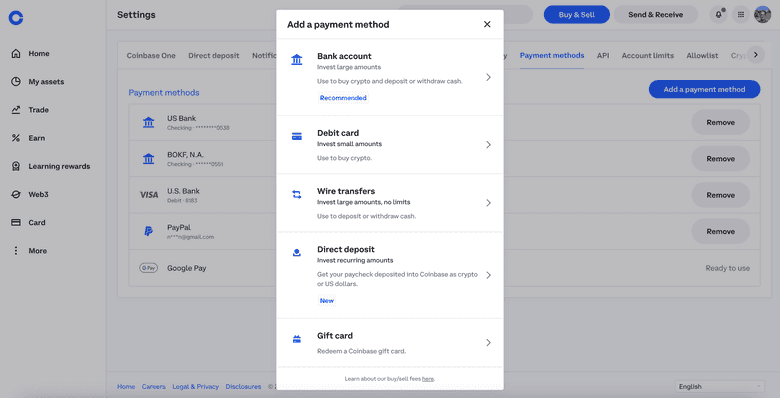The image size is (780, 398).
Task: Select the Bank account bank icon
Action: coord(296,60)
